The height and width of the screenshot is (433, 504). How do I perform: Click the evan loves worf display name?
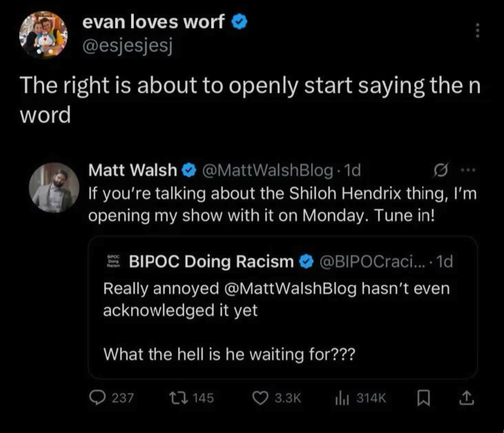click(x=153, y=22)
